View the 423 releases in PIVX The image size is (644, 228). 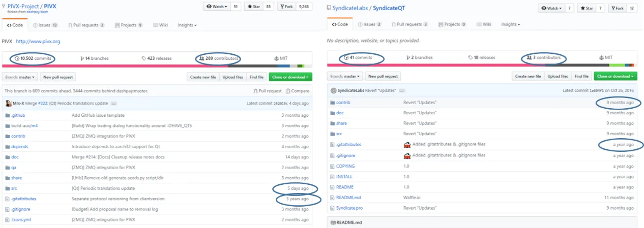pyautogui.click(x=157, y=58)
